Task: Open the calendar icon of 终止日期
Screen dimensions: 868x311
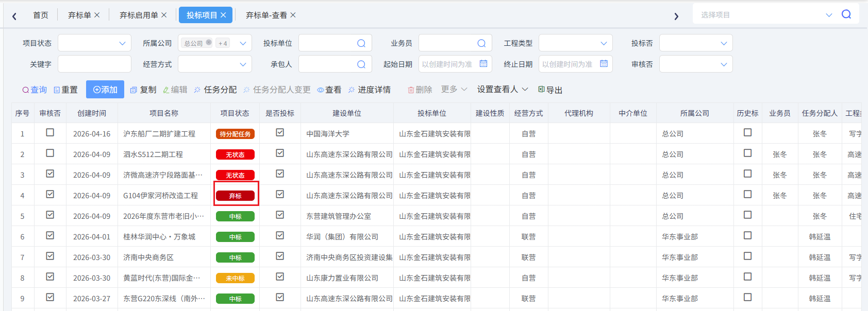Action: (604, 64)
